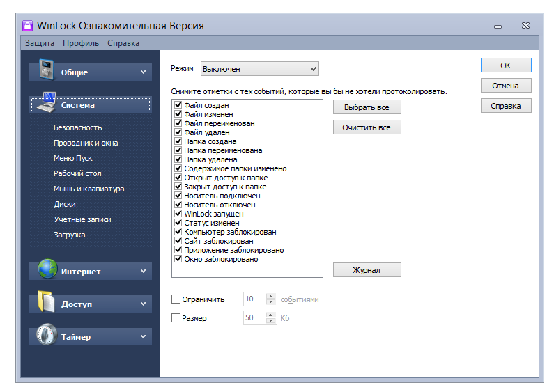Click the Система computer icon
This screenshot has width=554, height=392.
pos(45,104)
